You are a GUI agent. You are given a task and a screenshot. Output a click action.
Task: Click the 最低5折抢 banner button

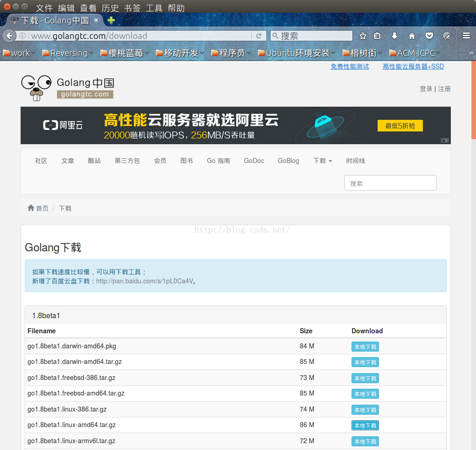tap(400, 125)
